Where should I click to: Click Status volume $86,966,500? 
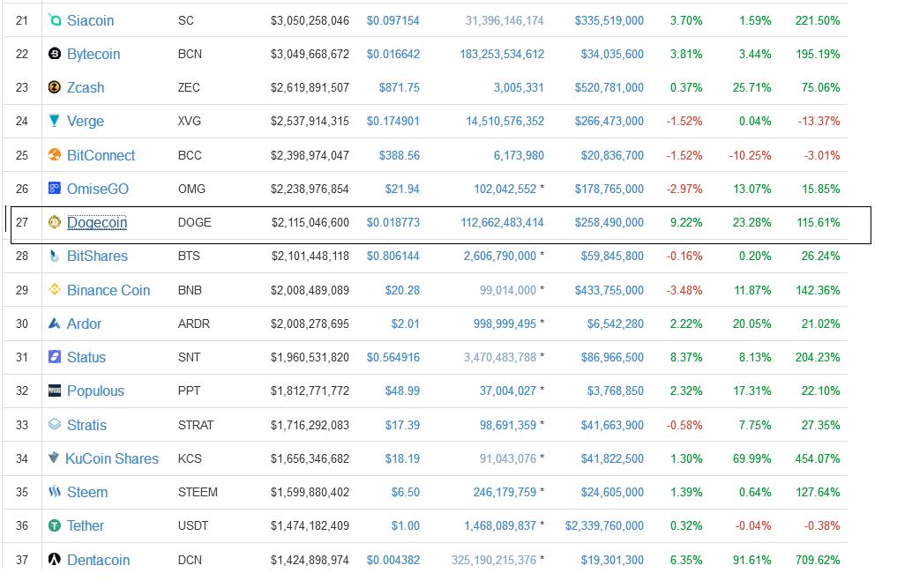[612, 358]
